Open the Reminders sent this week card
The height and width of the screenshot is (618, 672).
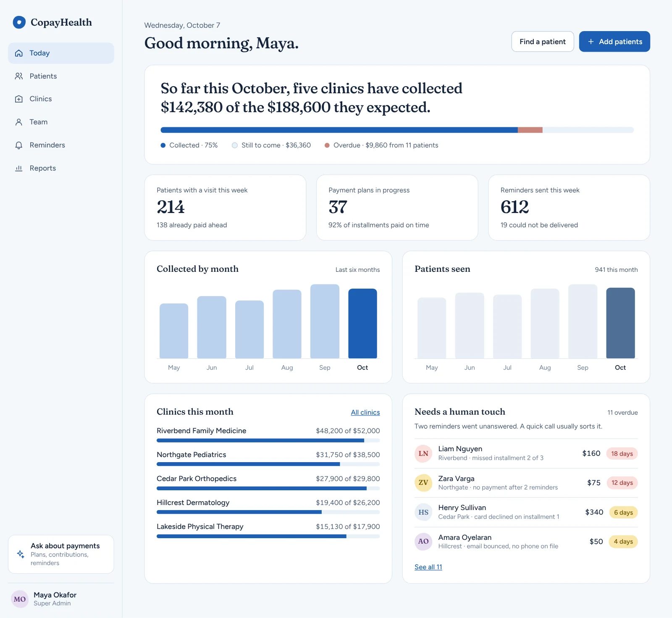pos(569,208)
